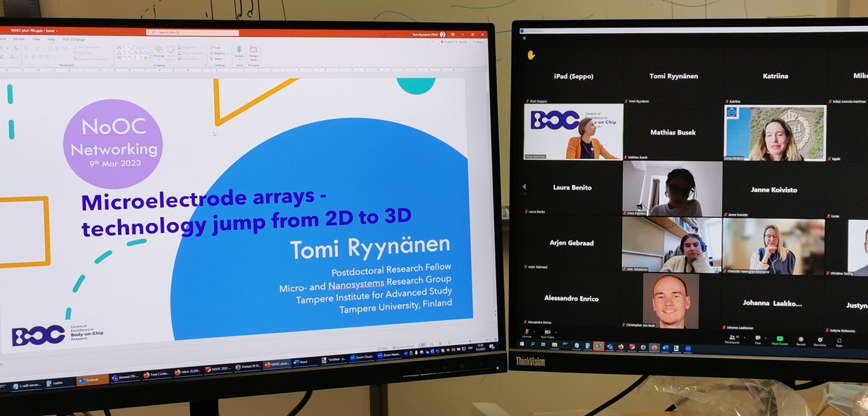Select the BOC presenter video tile
Screen dimensions: 868x416
coord(574,132)
